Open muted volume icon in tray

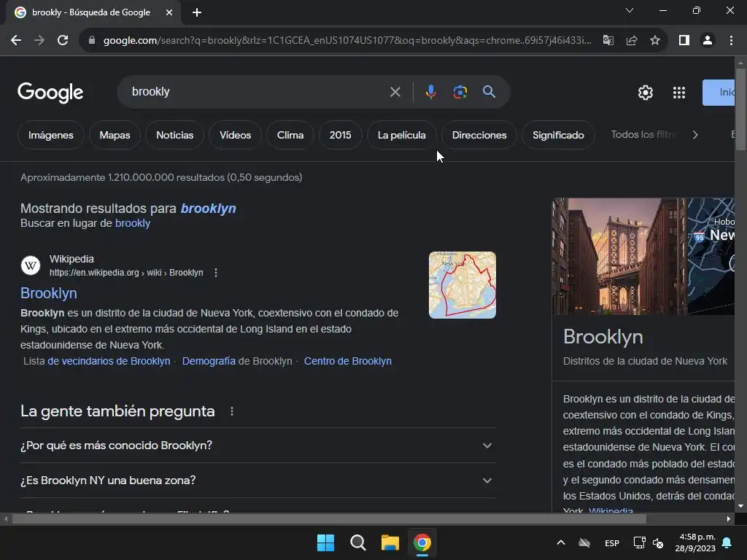point(658,542)
